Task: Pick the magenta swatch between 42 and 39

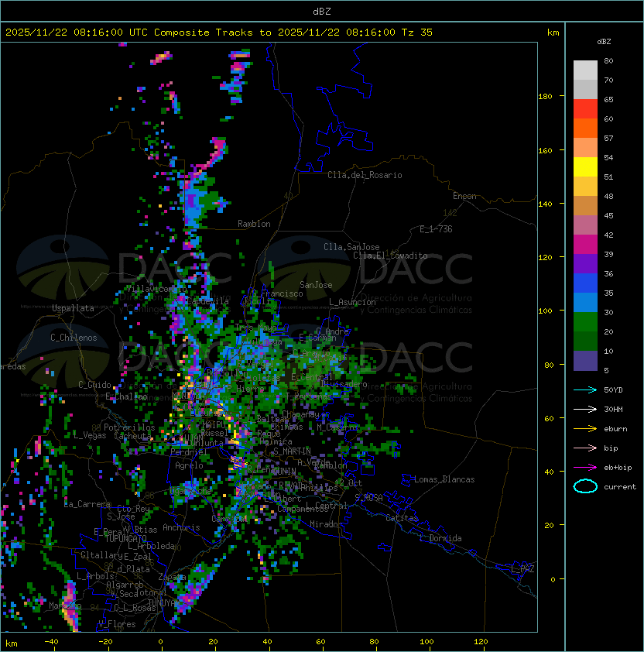Action: (585, 245)
